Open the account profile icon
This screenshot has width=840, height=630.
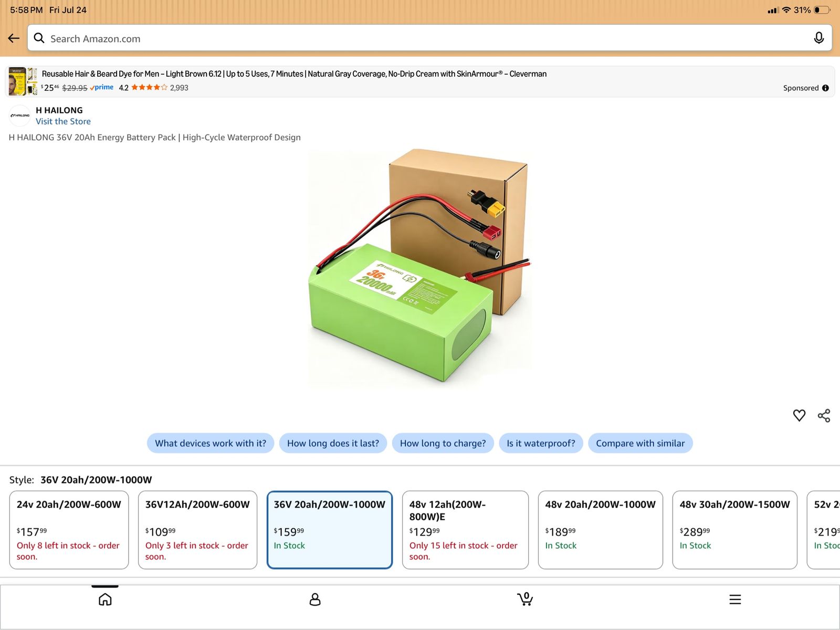[x=315, y=599]
